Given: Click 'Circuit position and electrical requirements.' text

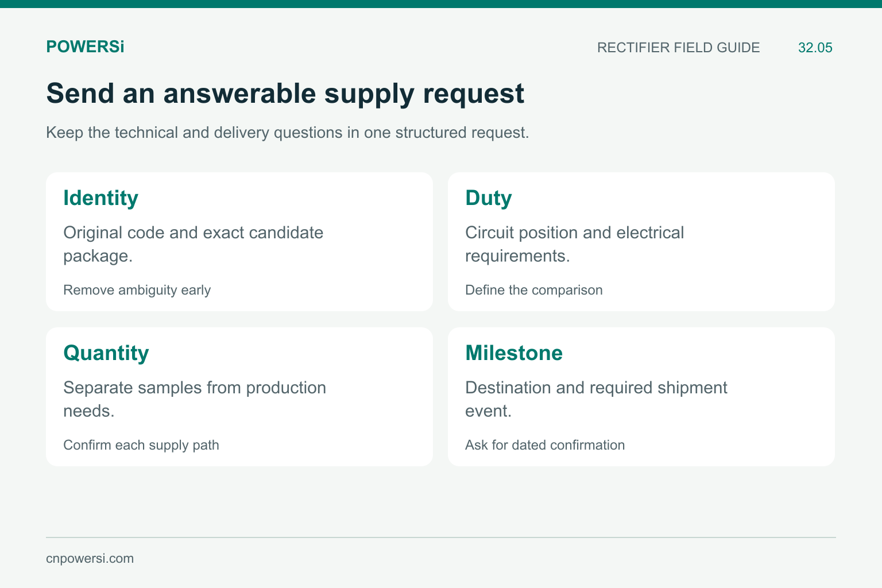Looking at the screenshot, I should pyautogui.click(x=574, y=244).
